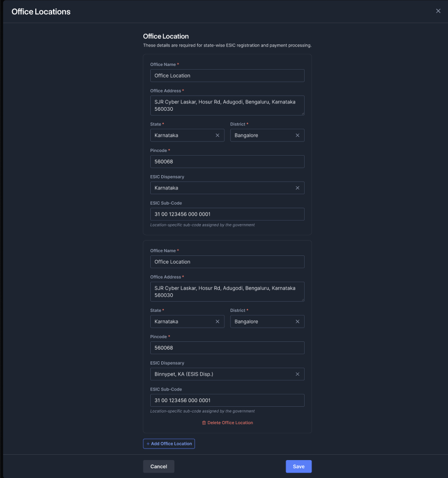Open the second District dropdown showing Bangalore
Image resolution: width=448 pixels, height=478 pixels.
(262, 322)
